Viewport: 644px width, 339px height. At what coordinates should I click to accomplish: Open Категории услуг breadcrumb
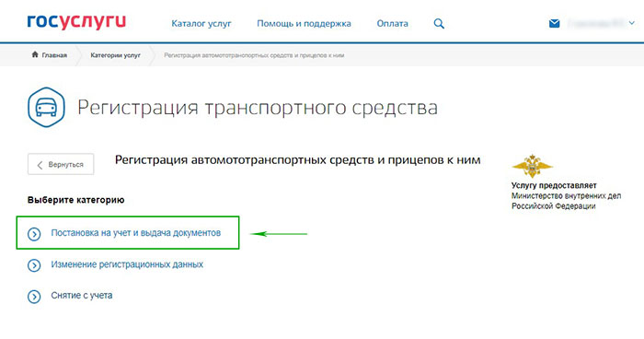(115, 55)
